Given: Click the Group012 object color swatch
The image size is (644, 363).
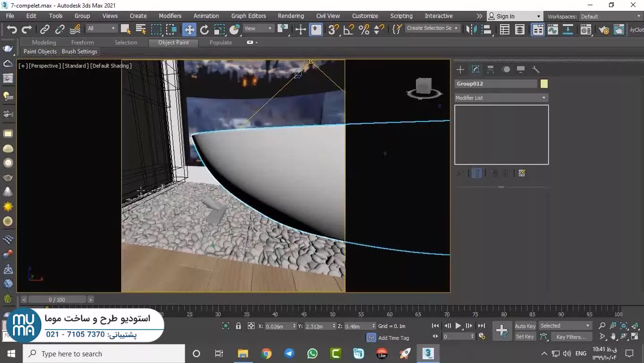Looking at the screenshot, I should click(544, 84).
